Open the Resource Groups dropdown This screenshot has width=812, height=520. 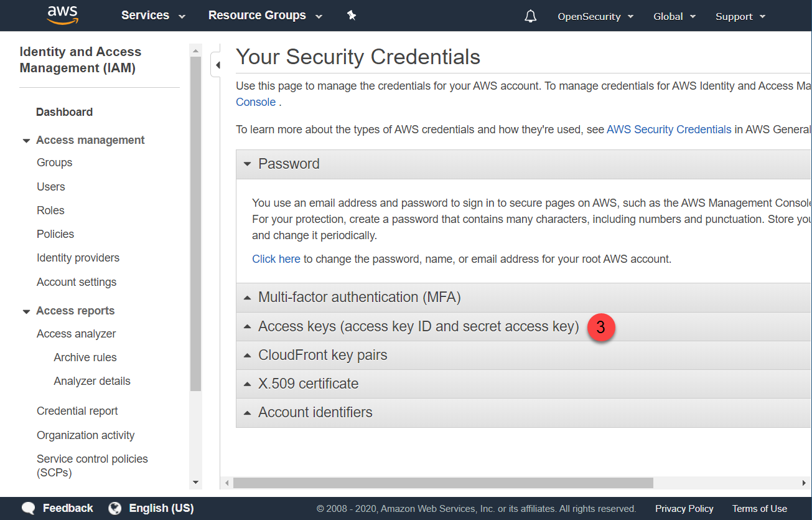pyautogui.click(x=265, y=16)
